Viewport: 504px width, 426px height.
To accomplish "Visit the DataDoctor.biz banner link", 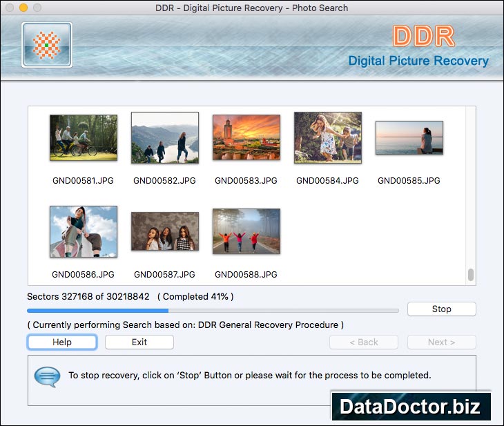I will [411, 407].
